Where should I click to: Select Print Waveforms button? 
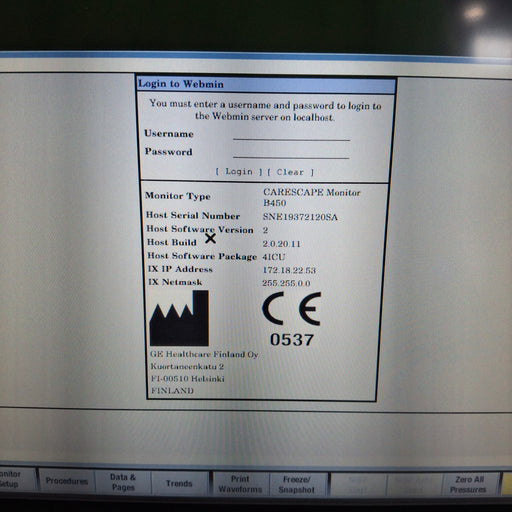point(240,484)
